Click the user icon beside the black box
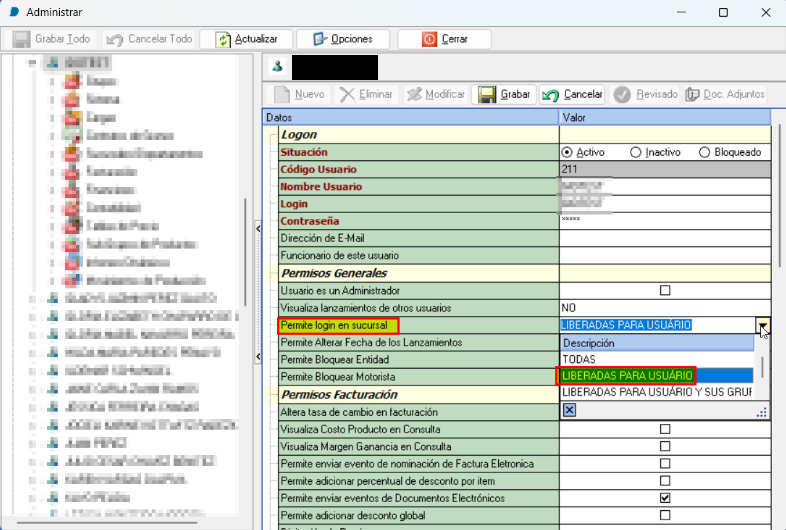This screenshot has width=786, height=530. 277,66
